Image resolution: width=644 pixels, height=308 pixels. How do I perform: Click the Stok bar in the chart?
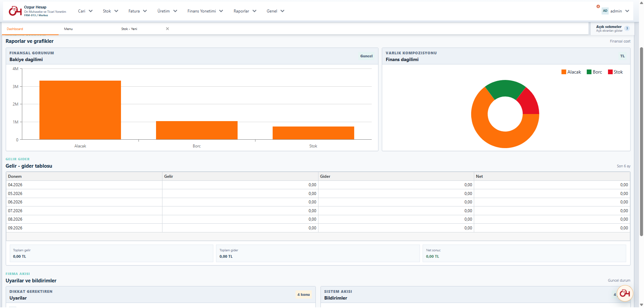(x=313, y=133)
